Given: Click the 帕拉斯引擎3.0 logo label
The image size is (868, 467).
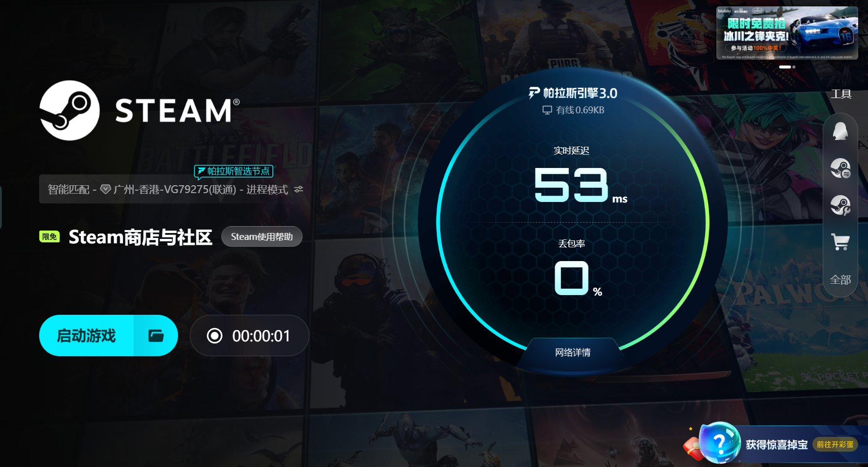Looking at the screenshot, I should point(573,93).
